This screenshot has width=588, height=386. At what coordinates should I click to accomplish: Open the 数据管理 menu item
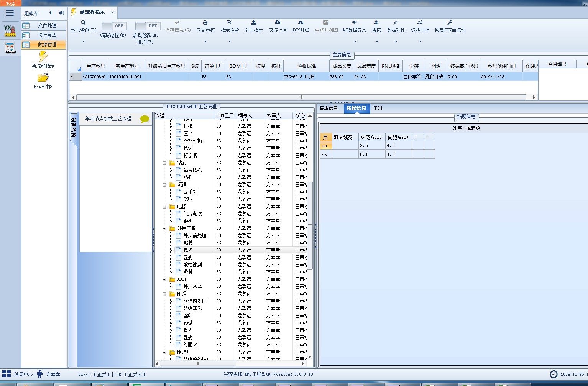tap(43, 44)
